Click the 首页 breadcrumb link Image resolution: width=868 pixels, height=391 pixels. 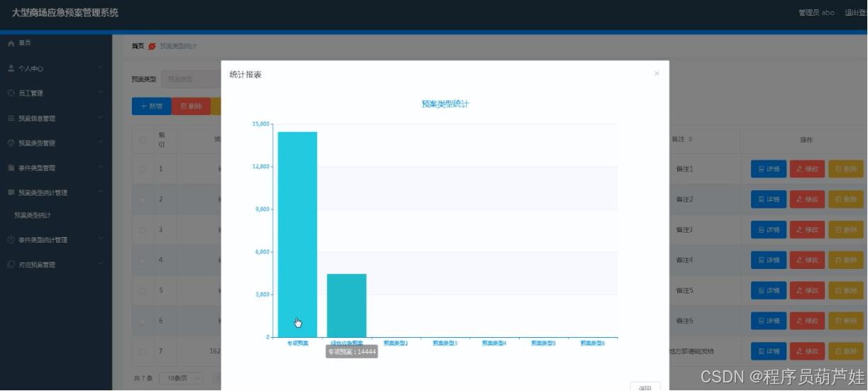[x=138, y=46]
